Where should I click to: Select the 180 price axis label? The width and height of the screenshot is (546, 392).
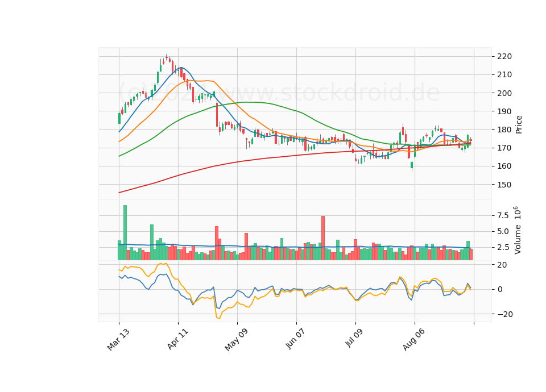tap(504, 130)
